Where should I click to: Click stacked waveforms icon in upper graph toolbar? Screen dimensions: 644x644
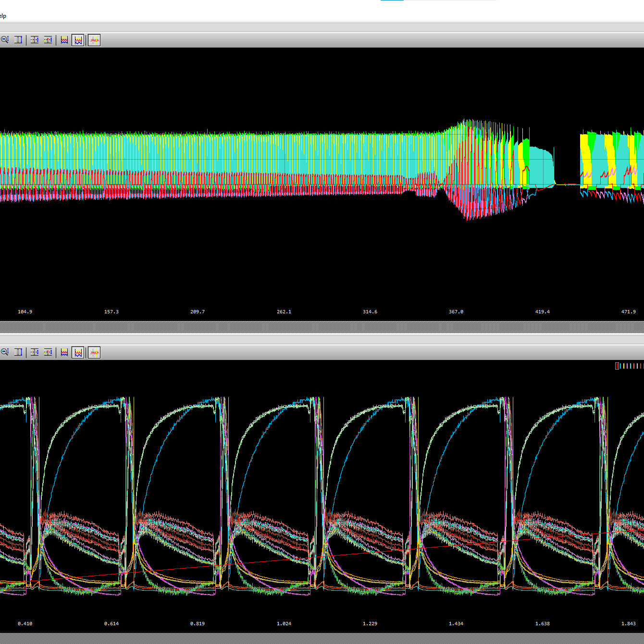64,40
